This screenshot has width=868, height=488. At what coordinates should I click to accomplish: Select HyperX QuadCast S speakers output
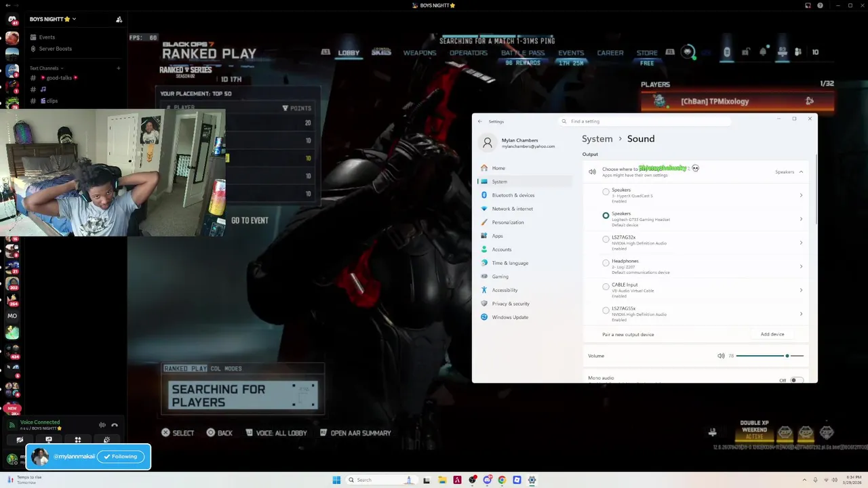(606, 192)
